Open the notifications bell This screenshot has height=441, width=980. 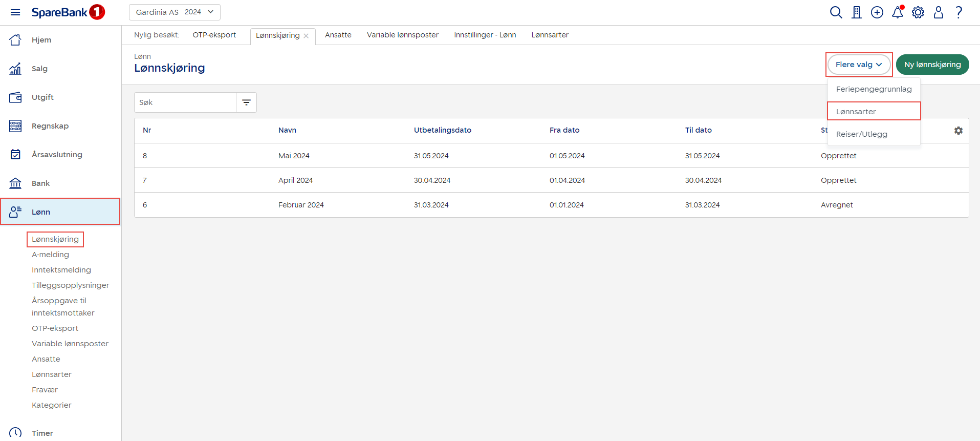click(898, 12)
